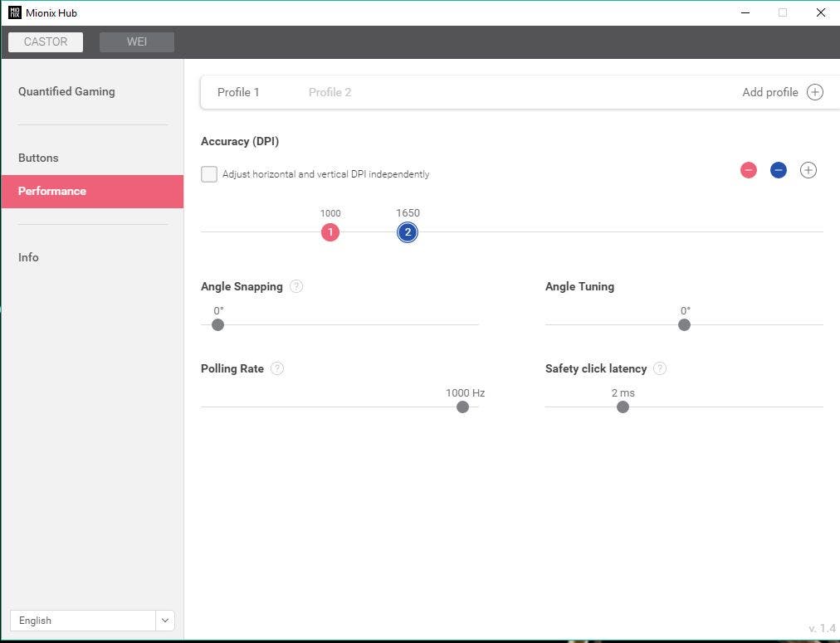Click the Mionix Hub logo icon
The height and width of the screenshot is (643, 840).
(14, 12)
